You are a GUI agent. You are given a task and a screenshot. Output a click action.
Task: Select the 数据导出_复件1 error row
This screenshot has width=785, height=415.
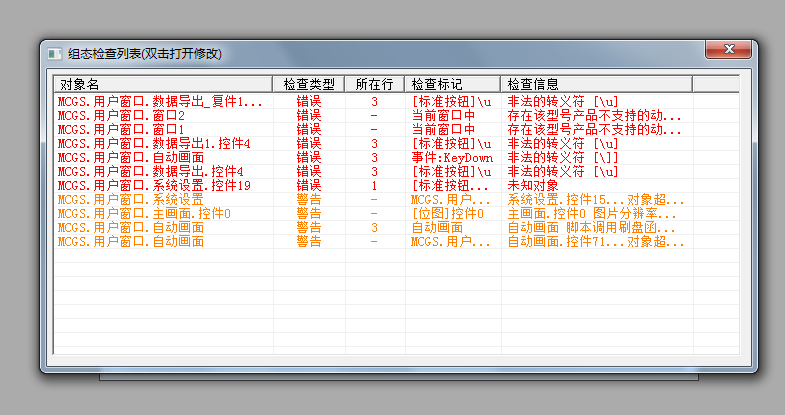point(160,102)
